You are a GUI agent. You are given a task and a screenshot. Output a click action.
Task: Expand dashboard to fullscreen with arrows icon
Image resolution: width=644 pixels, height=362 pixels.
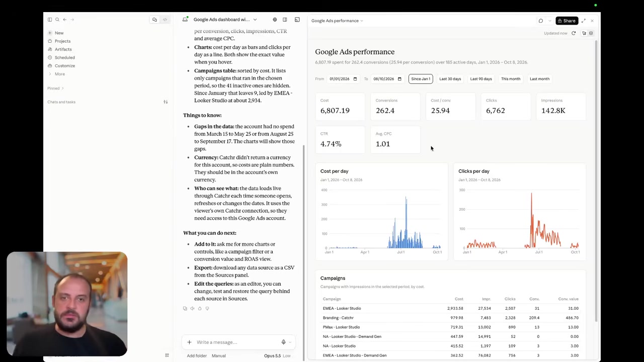click(584, 21)
